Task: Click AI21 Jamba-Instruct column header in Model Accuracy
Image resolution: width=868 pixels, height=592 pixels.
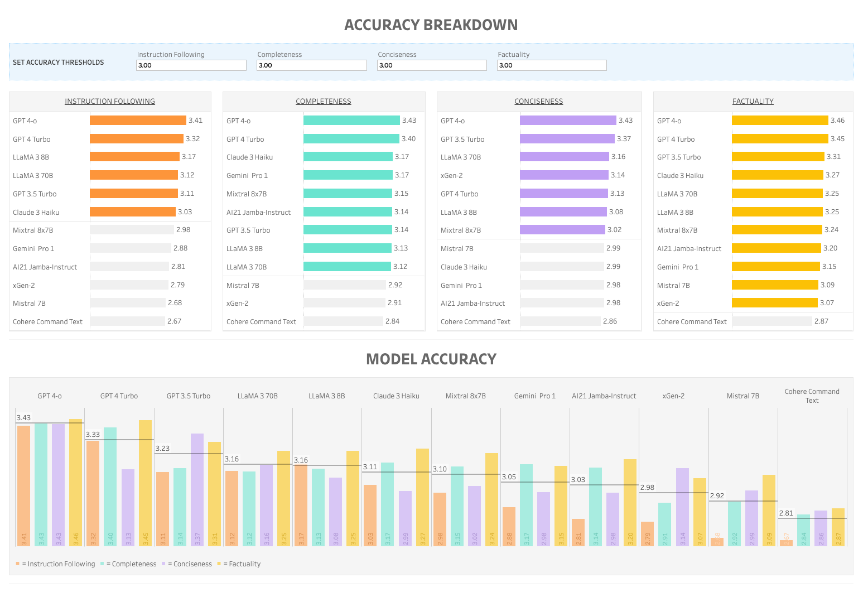Action: coord(604,396)
